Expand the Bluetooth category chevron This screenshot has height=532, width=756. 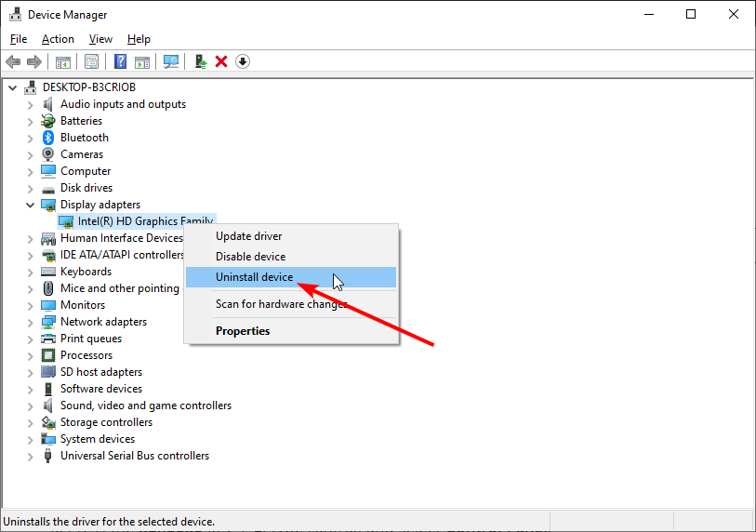tap(31, 138)
